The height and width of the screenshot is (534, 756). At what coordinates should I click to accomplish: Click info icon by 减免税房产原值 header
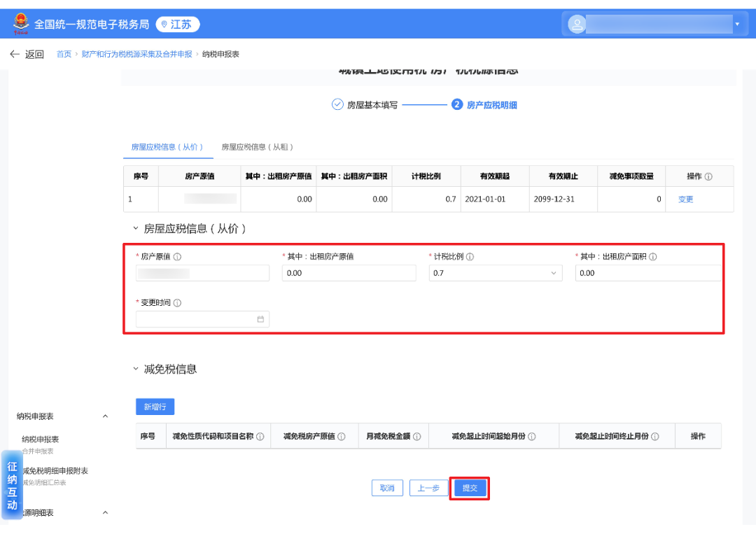coord(342,436)
